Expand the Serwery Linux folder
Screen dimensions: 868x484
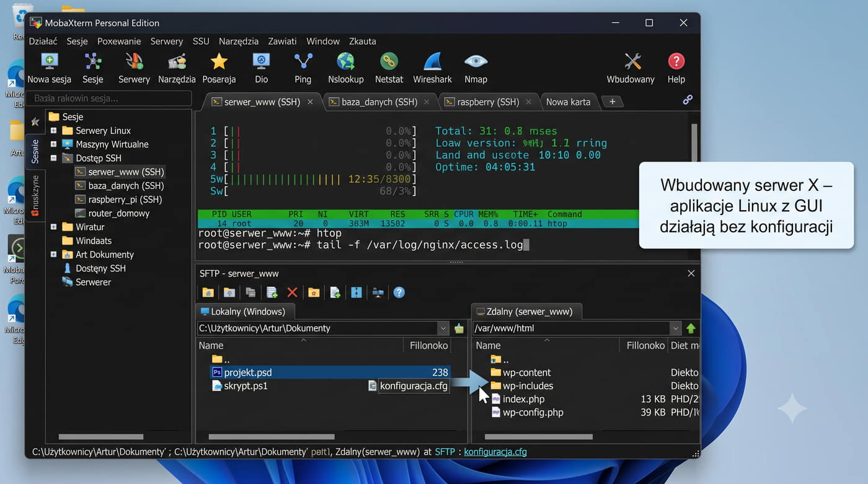click(x=53, y=131)
